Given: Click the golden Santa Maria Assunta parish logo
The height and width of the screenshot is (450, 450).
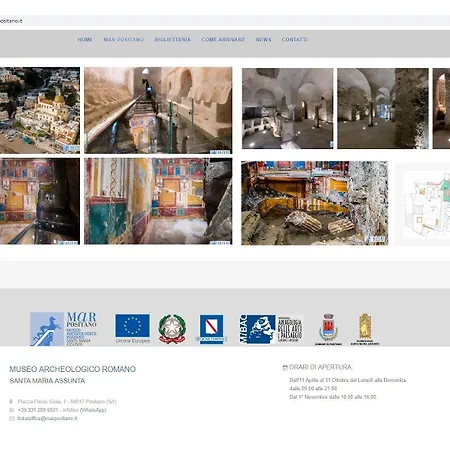Looking at the screenshot, I should (365, 329).
